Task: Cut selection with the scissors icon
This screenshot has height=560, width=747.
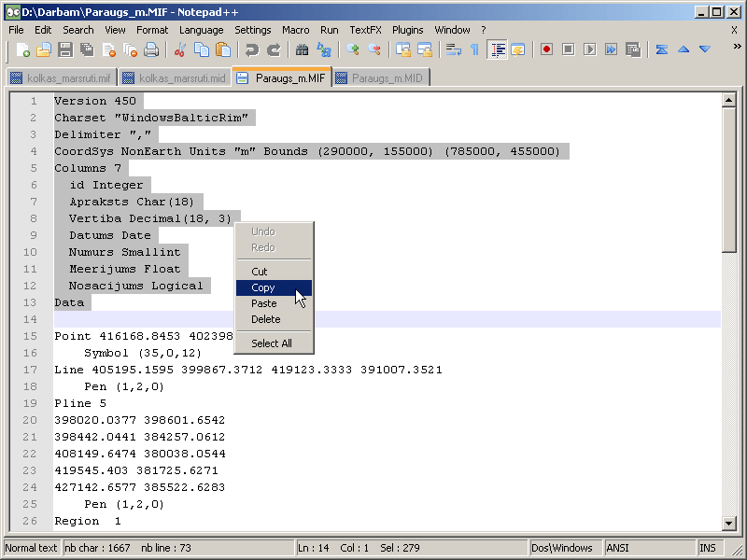Action: tap(180, 49)
